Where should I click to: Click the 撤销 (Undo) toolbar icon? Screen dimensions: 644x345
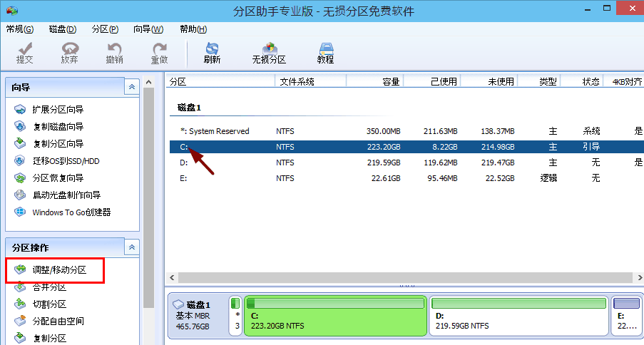115,48
